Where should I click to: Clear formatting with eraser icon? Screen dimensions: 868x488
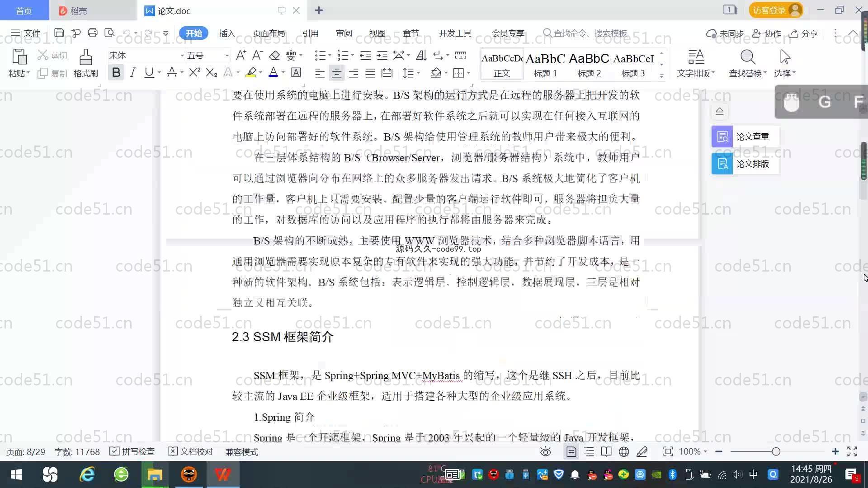coord(274,55)
